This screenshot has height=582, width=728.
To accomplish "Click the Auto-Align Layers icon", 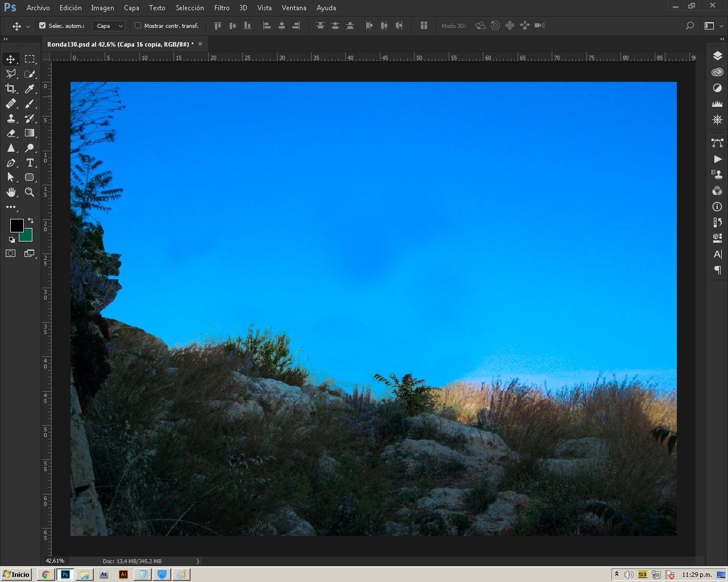I will (x=424, y=26).
